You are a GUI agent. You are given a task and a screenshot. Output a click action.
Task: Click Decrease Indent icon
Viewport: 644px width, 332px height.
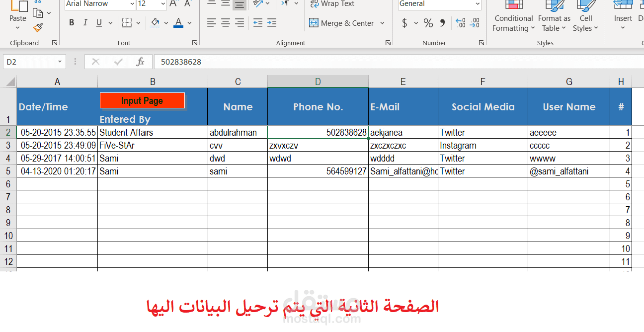coord(257,23)
